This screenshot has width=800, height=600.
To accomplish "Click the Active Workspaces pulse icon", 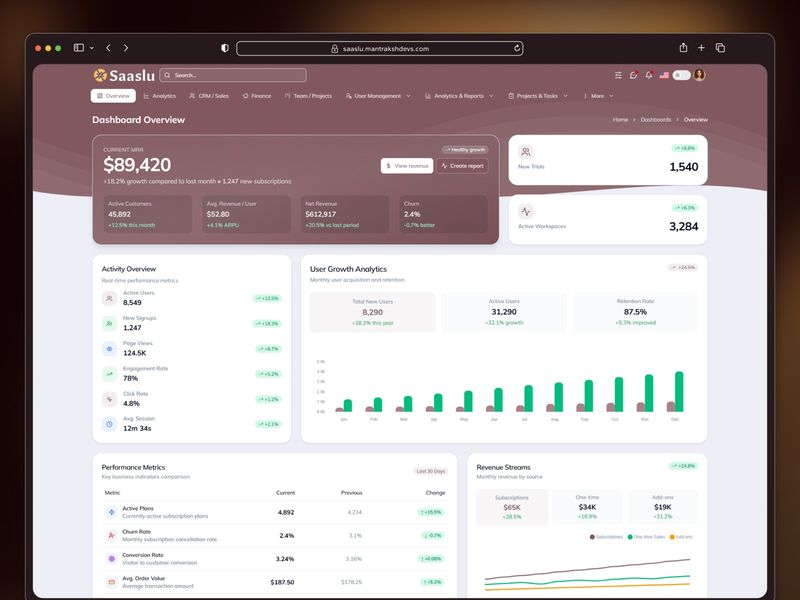I will (x=526, y=211).
